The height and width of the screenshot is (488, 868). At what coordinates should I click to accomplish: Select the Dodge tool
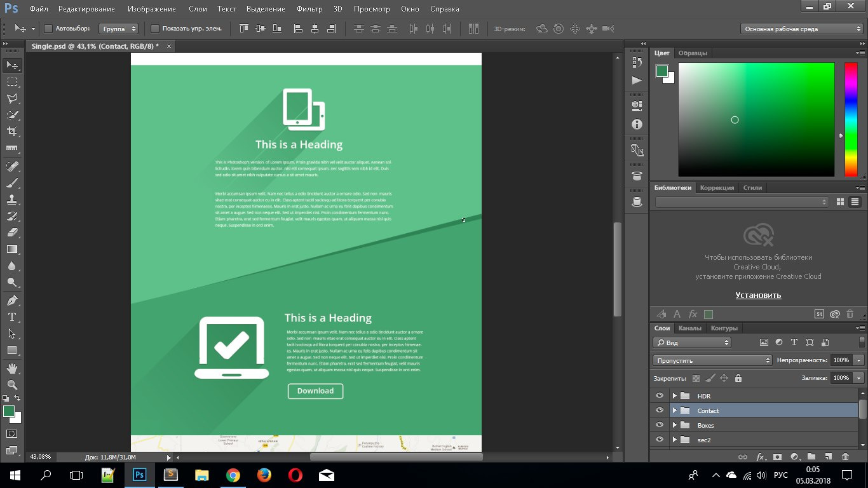point(12,282)
